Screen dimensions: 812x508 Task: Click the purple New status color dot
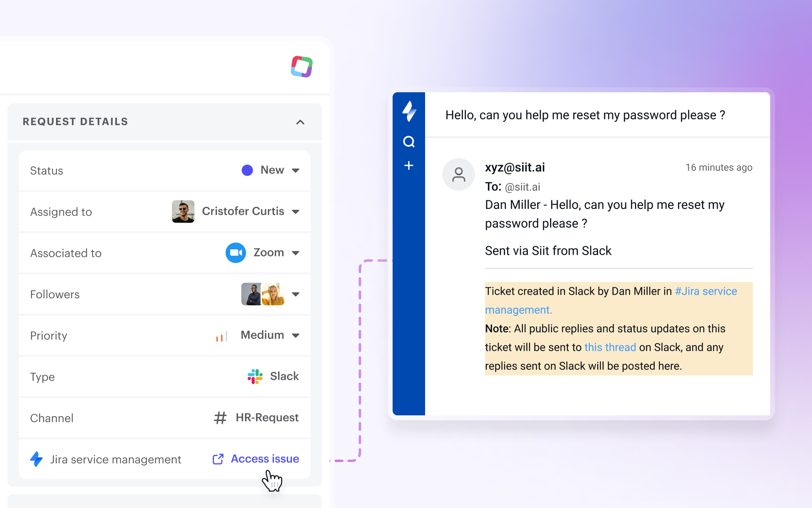tap(247, 170)
